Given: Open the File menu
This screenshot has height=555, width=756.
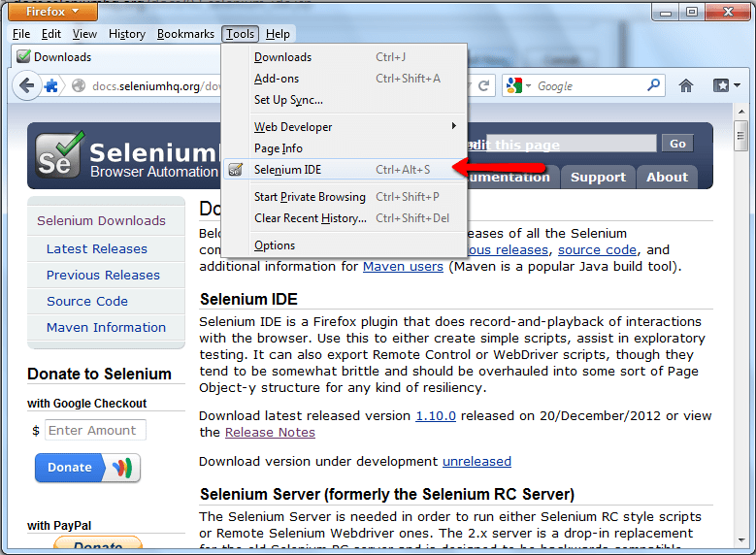Looking at the screenshot, I should coord(21,34).
